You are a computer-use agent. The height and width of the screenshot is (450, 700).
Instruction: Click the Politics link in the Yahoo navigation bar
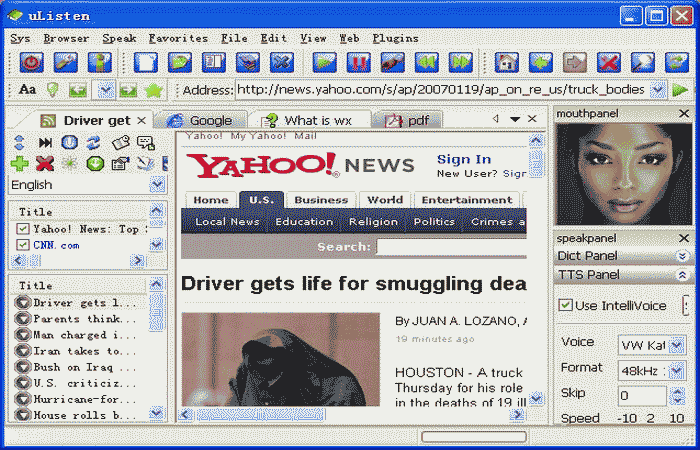(433, 222)
